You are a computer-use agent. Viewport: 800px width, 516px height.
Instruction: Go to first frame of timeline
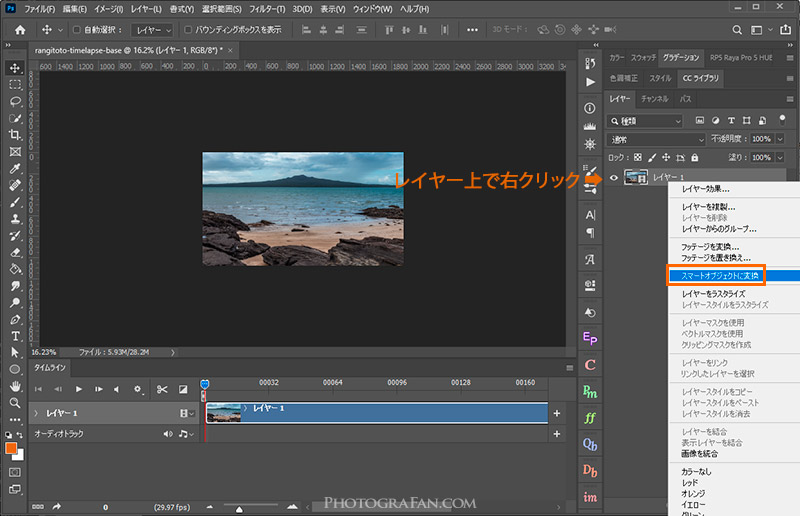pyautogui.click(x=38, y=389)
